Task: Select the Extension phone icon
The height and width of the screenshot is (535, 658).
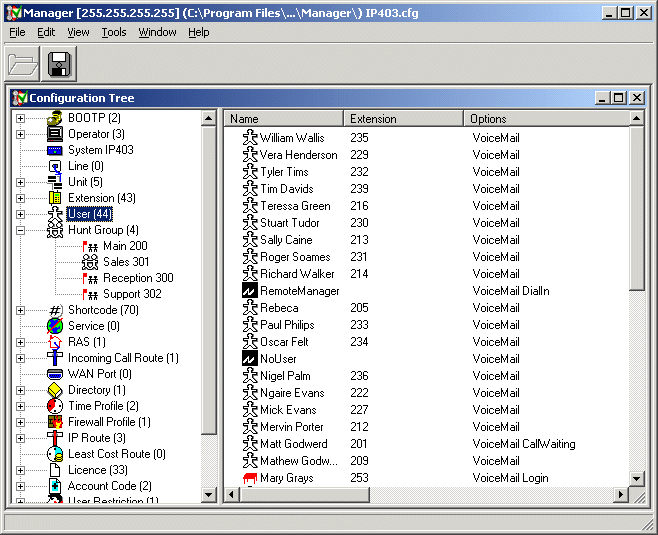Action: [x=55, y=198]
